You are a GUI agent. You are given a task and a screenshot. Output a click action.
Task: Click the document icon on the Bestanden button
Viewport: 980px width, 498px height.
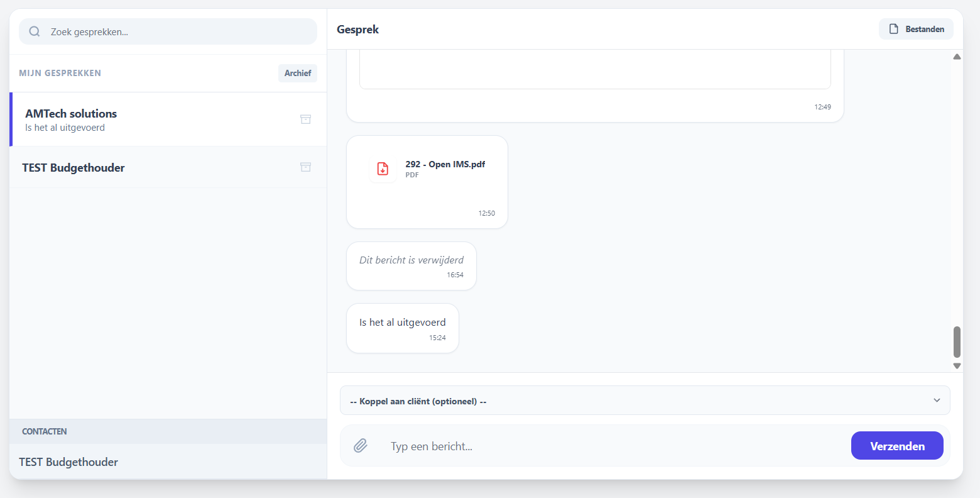(x=893, y=29)
